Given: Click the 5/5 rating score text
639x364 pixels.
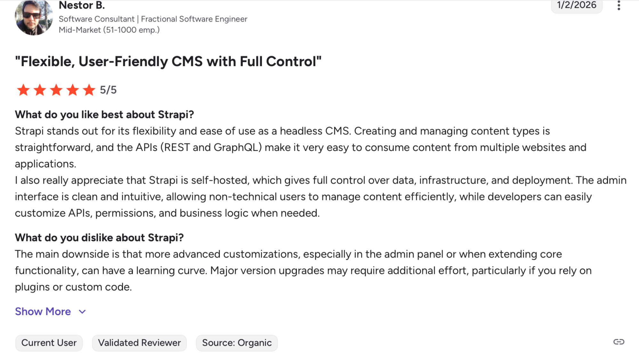Looking at the screenshot, I should (108, 90).
